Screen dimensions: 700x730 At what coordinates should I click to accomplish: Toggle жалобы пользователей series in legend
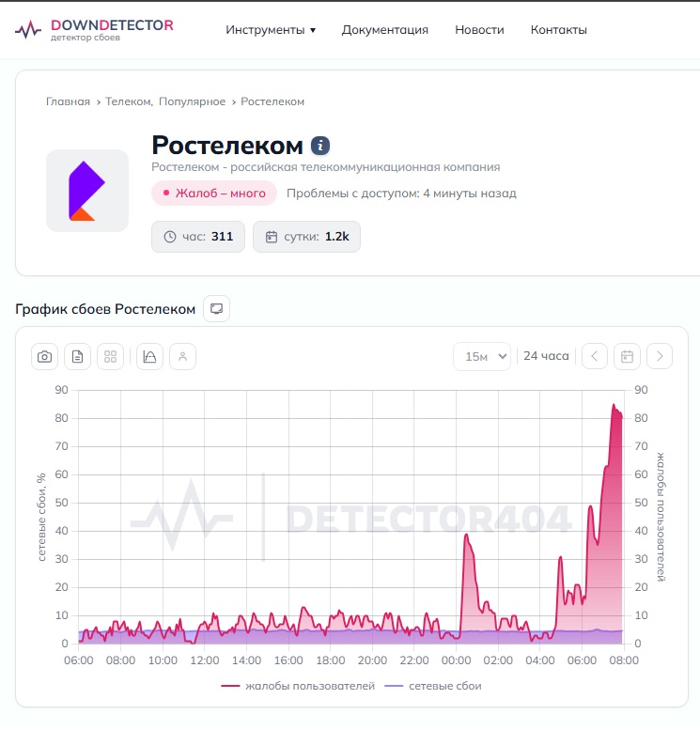coord(298,686)
